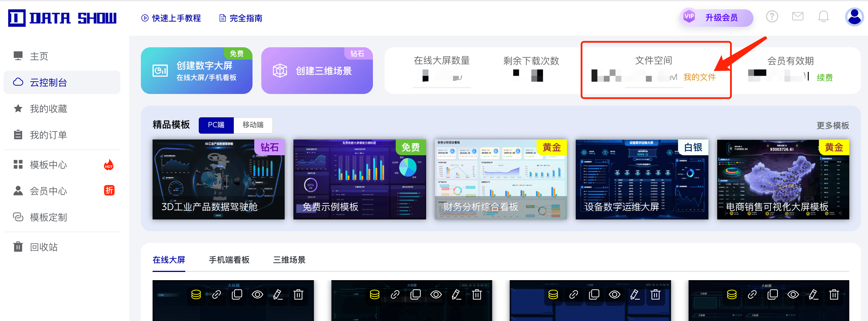Click the yellow database icon on first dashboard
868x321 pixels.
pos(196,295)
